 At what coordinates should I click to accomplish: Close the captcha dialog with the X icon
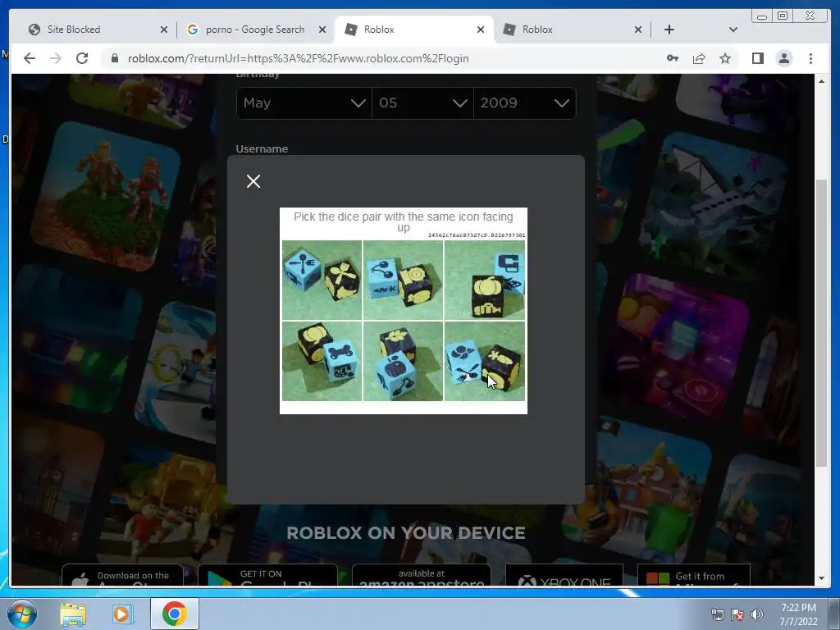tap(253, 181)
